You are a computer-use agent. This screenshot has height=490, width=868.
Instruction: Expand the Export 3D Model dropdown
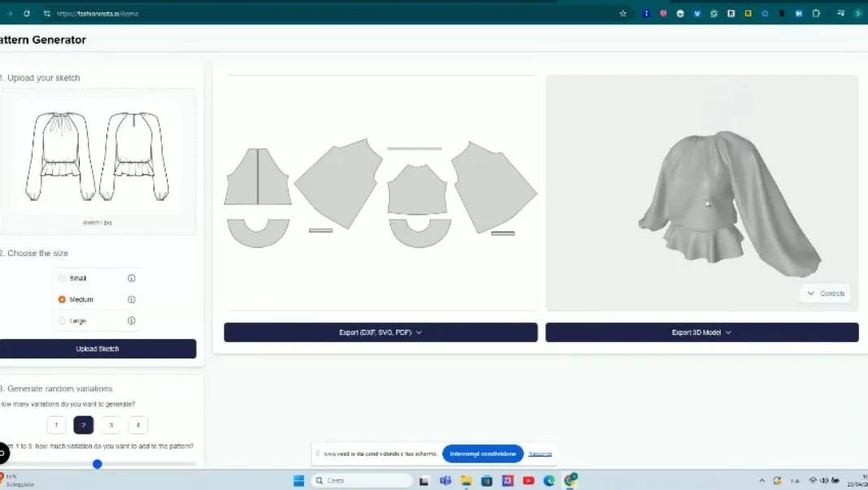click(x=702, y=332)
